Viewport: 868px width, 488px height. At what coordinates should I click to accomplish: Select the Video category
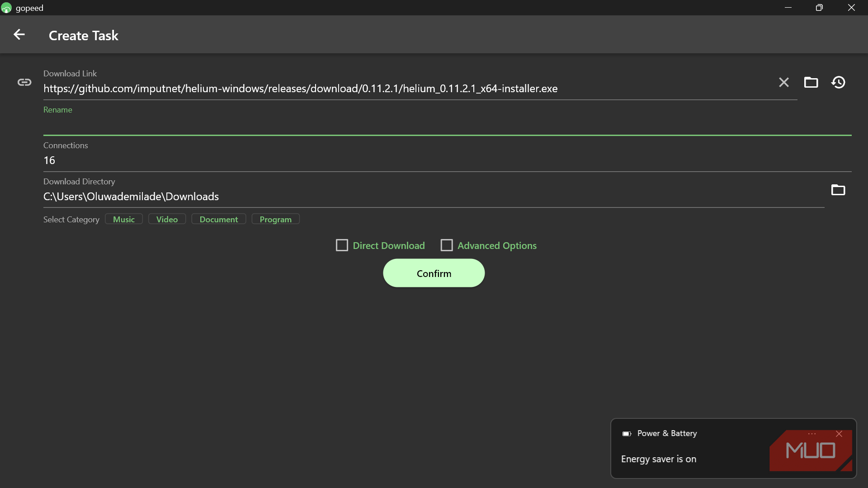pyautogui.click(x=167, y=219)
